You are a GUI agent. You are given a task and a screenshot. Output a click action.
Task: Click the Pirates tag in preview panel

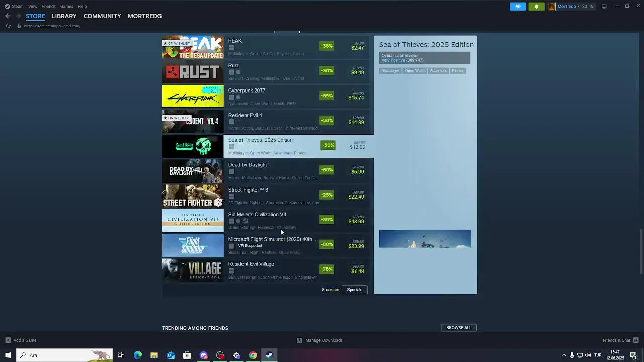coord(458,71)
